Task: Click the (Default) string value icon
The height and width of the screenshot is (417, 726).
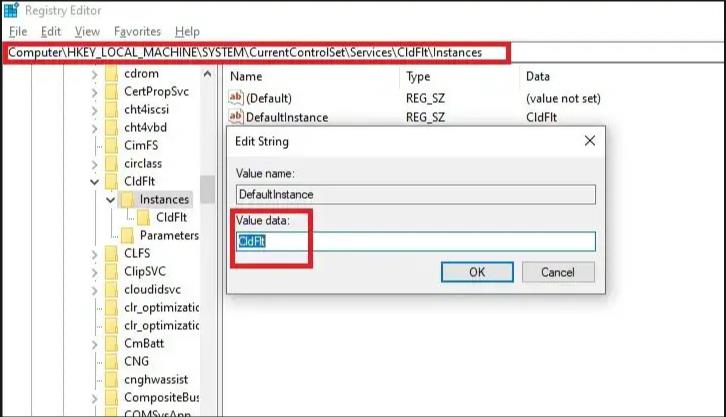Action: pyautogui.click(x=237, y=98)
